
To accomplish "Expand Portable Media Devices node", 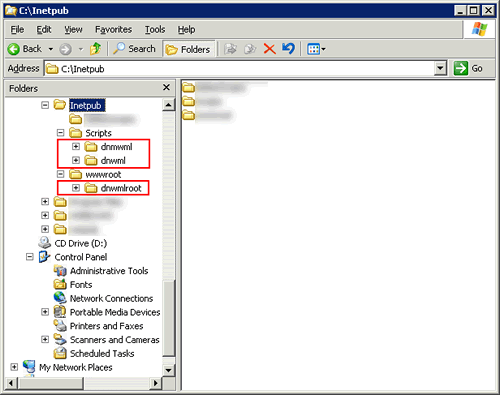I will [x=45, y=312].
